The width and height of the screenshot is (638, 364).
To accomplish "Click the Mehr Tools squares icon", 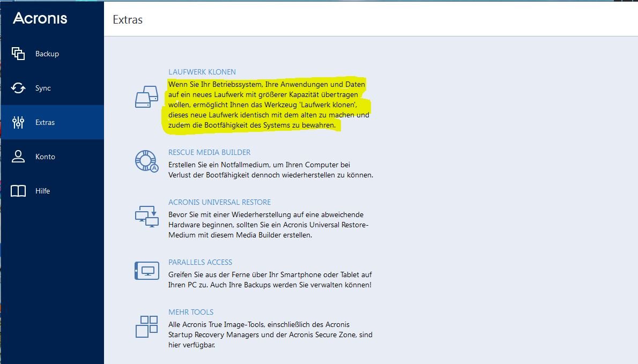I will [x=146, y=326].
